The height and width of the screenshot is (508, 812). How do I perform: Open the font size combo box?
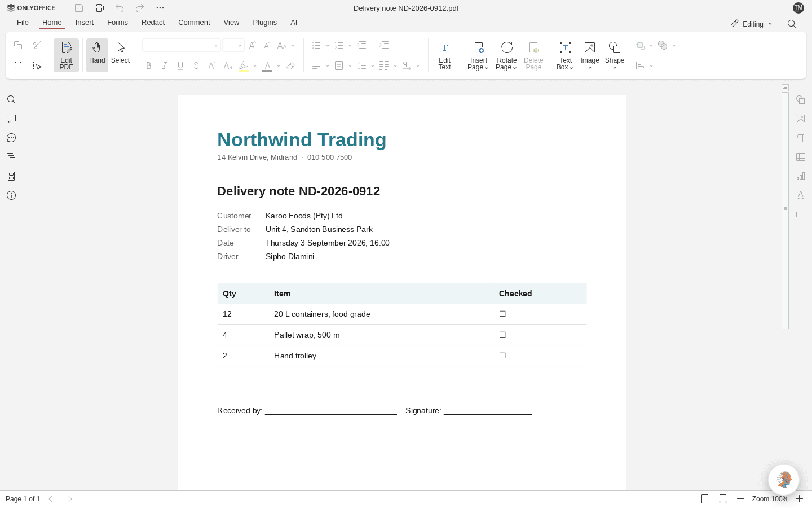click(233, 45)
